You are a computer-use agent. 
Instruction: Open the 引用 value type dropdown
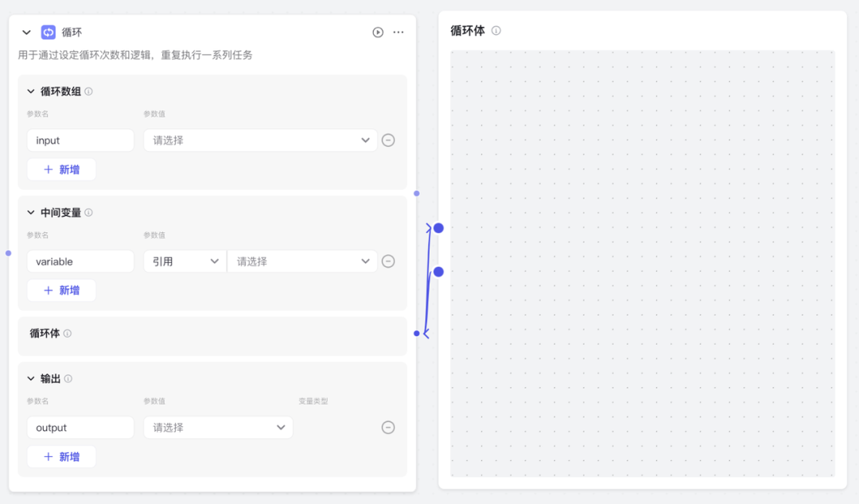pos(185,261)
